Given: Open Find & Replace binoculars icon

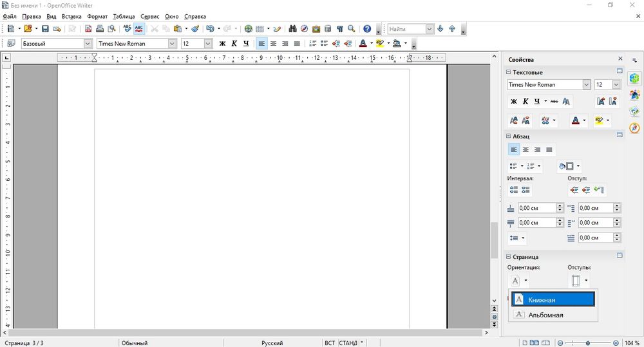Looking at the screenshot, I should pos(292,29).
